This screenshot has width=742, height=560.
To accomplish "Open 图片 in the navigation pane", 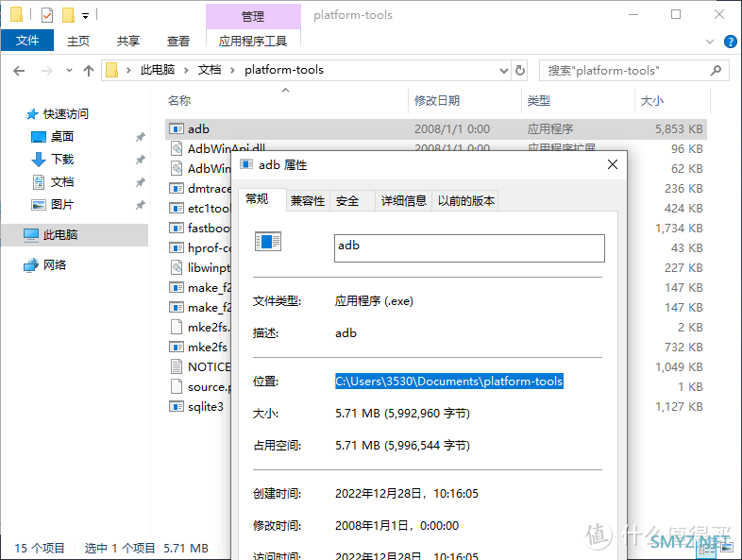I will [x=62, y=205].
